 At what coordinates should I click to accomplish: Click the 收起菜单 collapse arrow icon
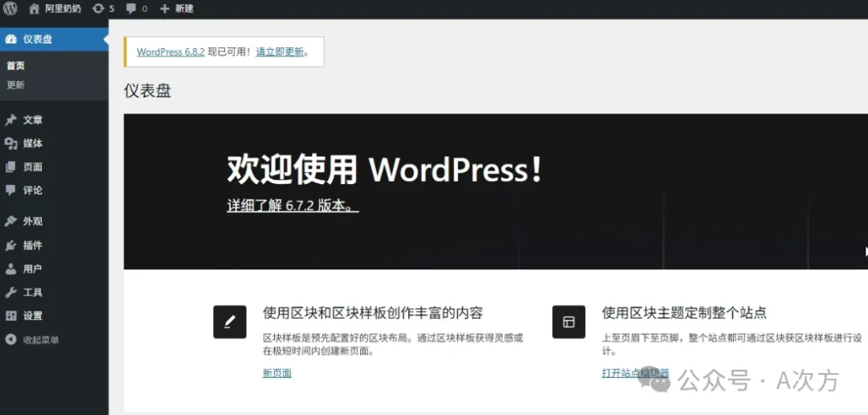point(10,339)
